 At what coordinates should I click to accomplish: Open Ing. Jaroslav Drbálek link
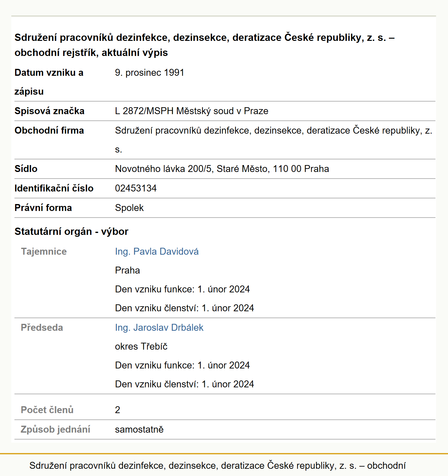[159, 328]
